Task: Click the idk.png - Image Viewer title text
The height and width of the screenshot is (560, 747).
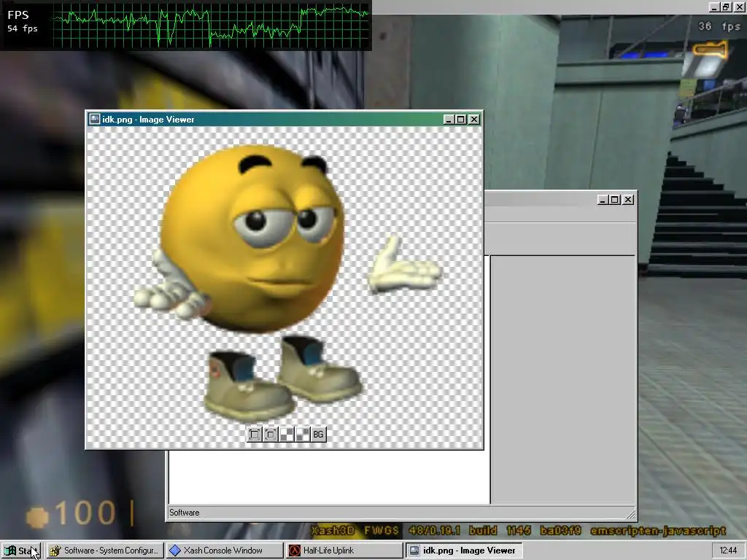Action: pyautogui.click(x=148, y=120)
